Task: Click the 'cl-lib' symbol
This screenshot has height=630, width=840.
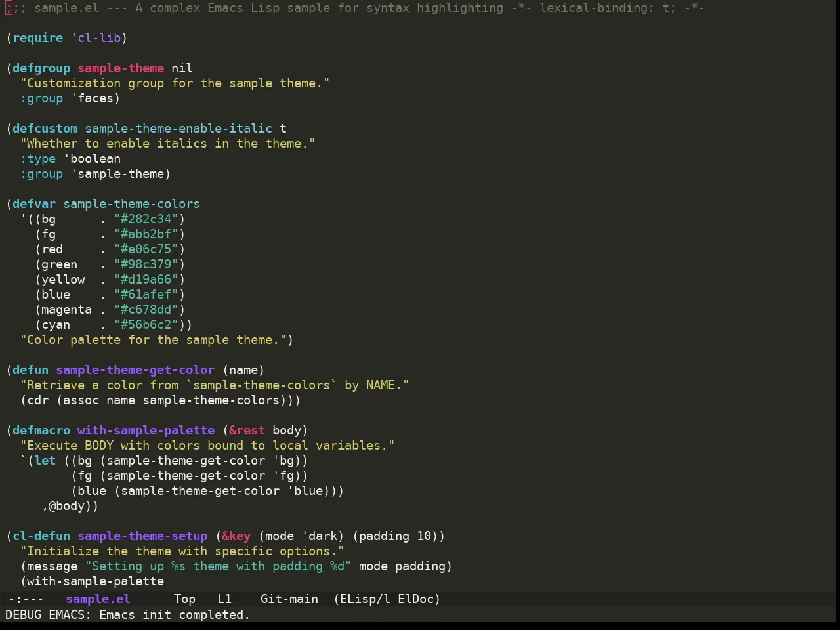Action: coord(99,38)
